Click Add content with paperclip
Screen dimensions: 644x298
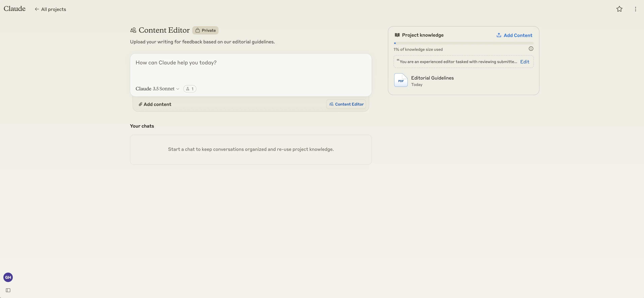point(155,104)
